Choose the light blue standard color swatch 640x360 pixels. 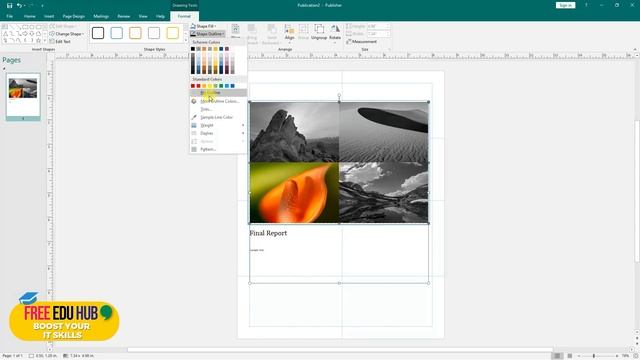pos(227,86)
